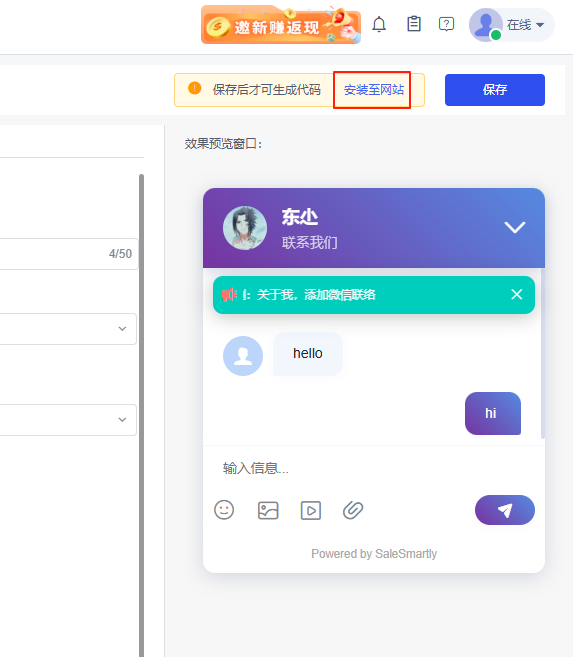Click the visitor avatar beside hello
The width and height of the screenshot is (573, 657).
243,356
